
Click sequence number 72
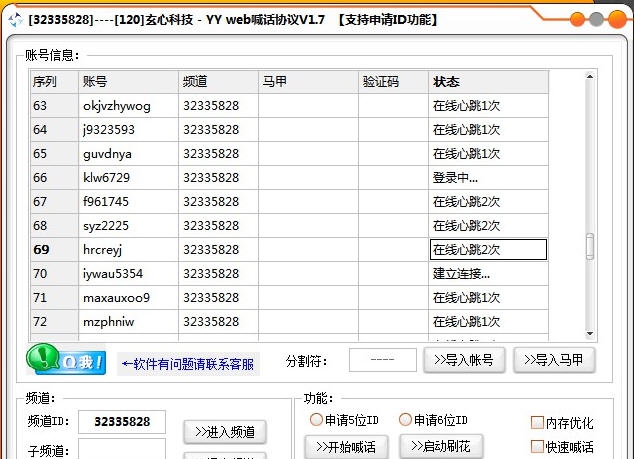pos(40,321)
